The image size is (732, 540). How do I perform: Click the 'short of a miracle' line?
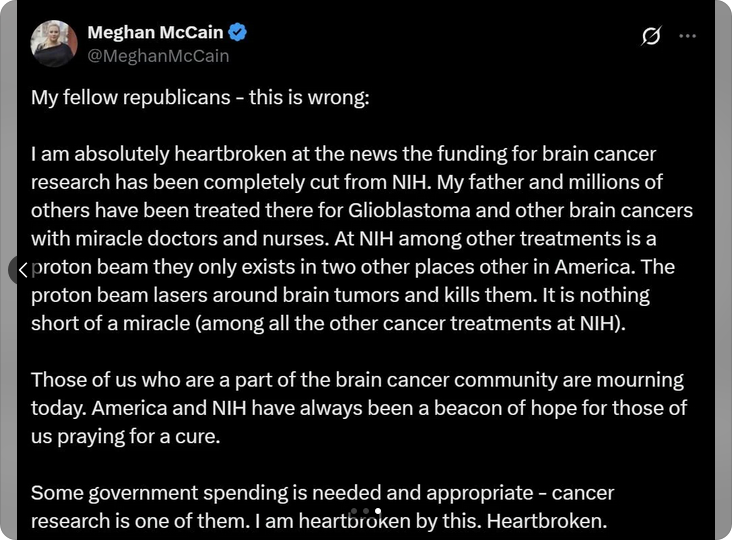point(328,323)
